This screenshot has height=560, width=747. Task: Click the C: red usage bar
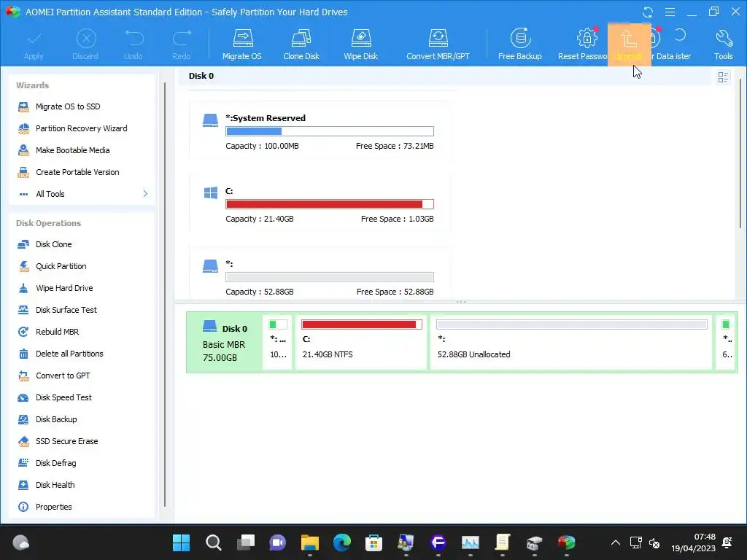330,204
